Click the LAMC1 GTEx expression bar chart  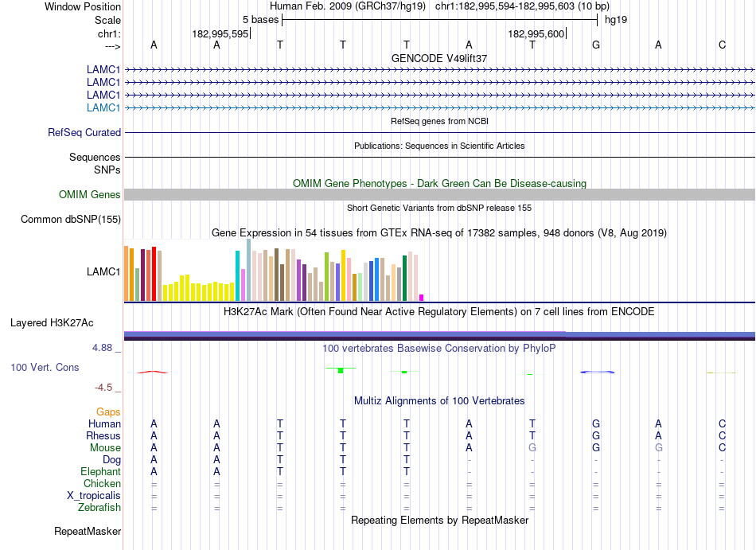coord(274,270)
